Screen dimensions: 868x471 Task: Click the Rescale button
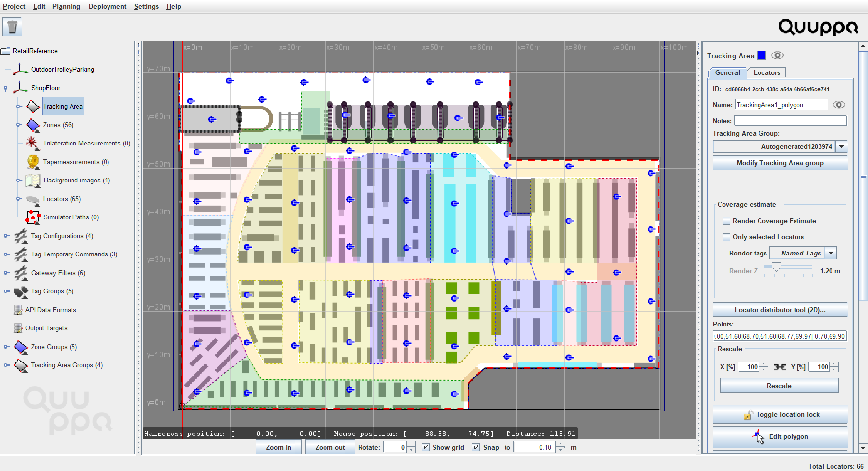coord(779,386)
